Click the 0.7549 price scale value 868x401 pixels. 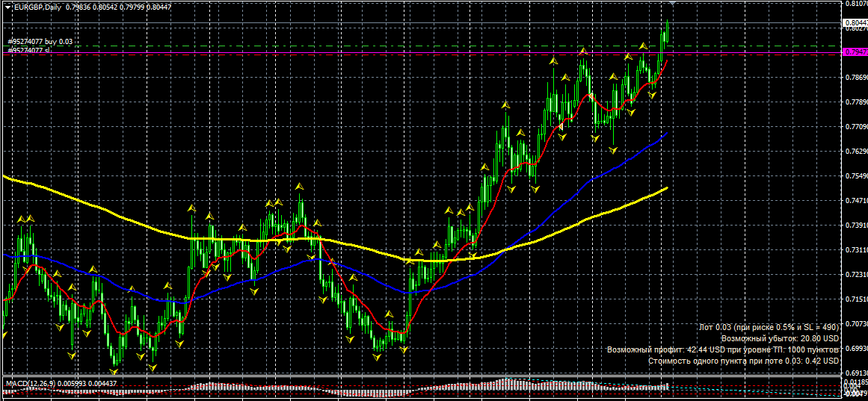855,176
